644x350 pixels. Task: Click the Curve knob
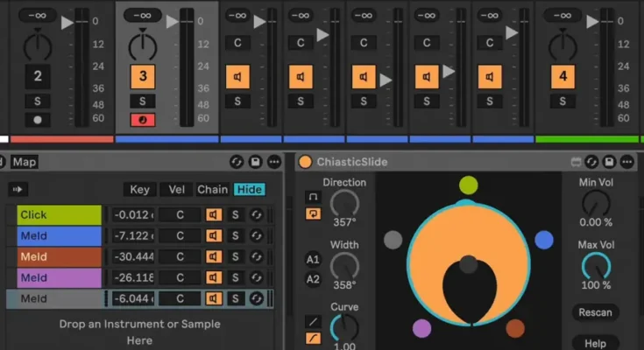[x=344, y=327]
